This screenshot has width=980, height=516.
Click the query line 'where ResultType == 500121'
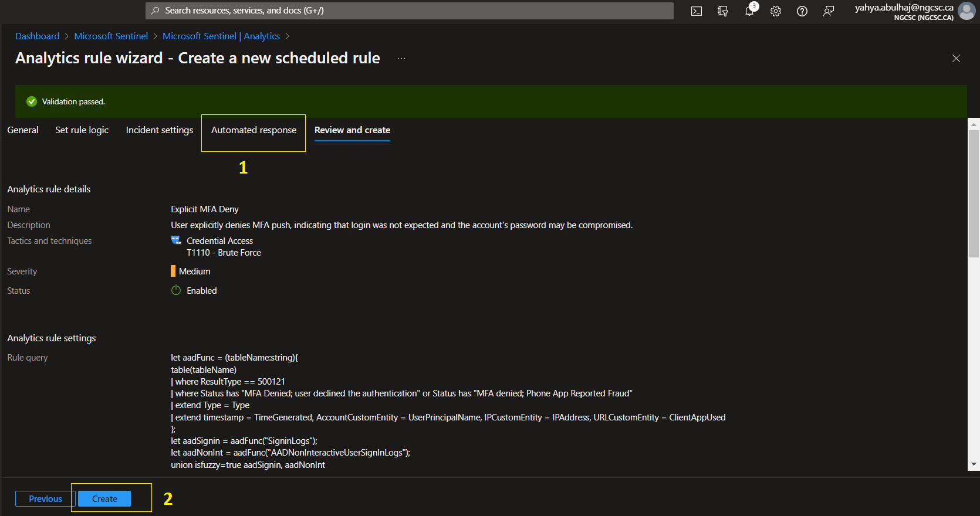228,382
